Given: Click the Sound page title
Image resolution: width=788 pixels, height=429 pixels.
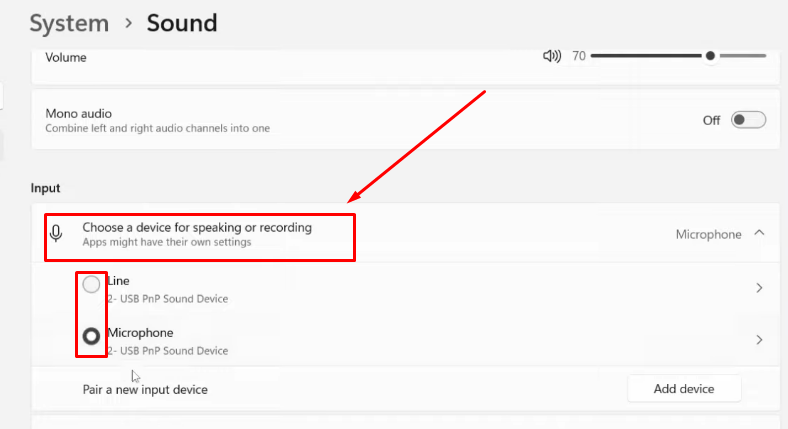Looking at the screenshot, I should 182,23.
